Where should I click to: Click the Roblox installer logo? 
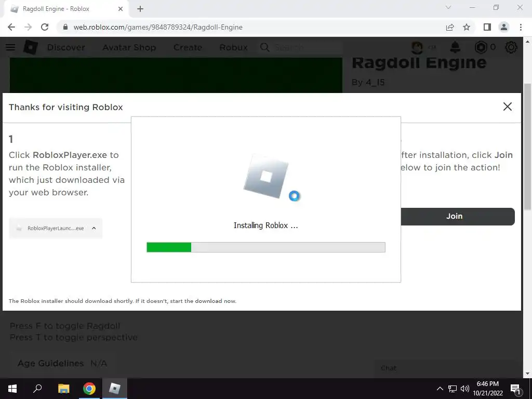(x=266, y=177)
